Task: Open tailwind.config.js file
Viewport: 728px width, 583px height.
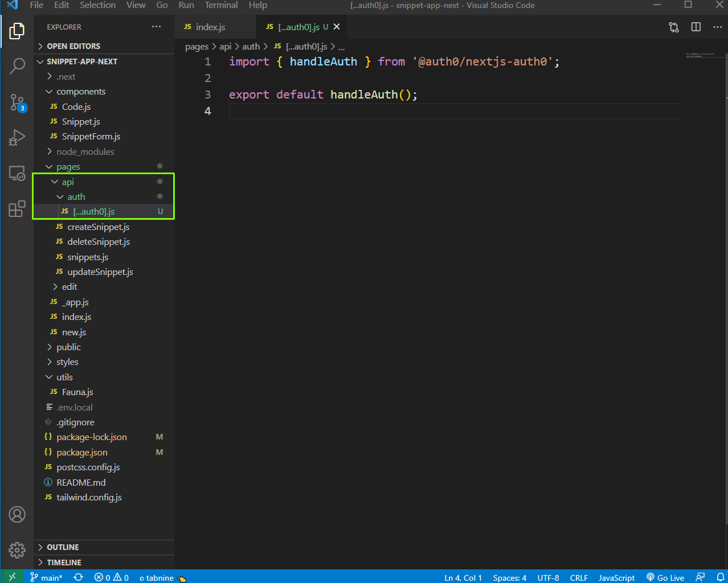Action: click(104, 497)
